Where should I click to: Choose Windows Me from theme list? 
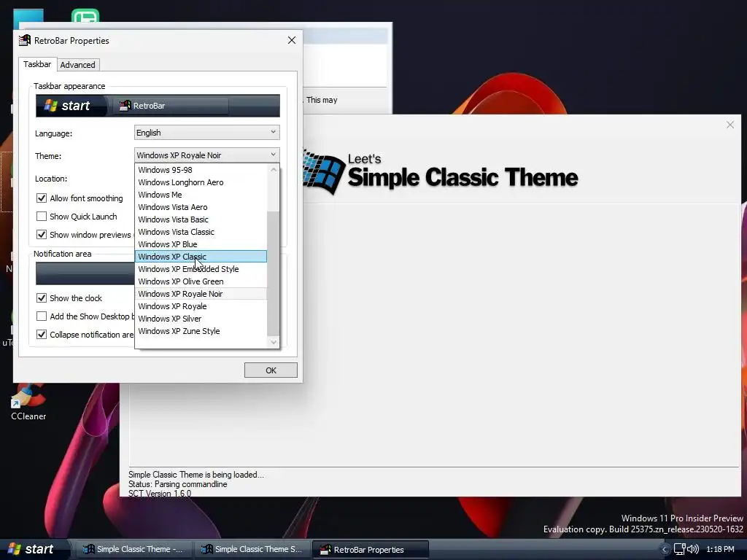pyautogui.click(x=201, y=195)
